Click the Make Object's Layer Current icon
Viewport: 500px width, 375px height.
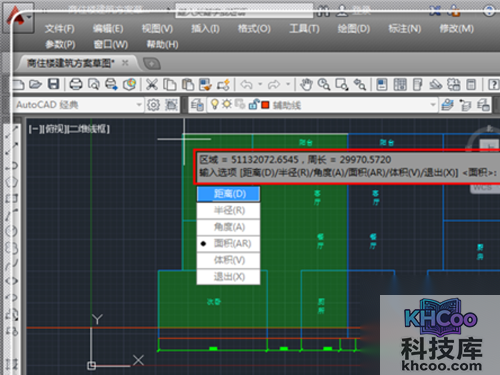[447, 105]
